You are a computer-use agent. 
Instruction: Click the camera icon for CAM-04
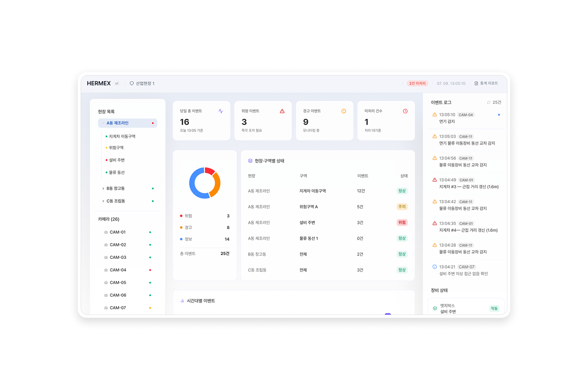pos(106,270)
